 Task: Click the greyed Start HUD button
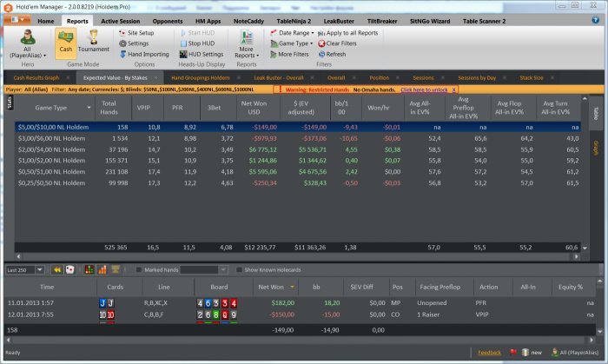click(x=197, y=33)
